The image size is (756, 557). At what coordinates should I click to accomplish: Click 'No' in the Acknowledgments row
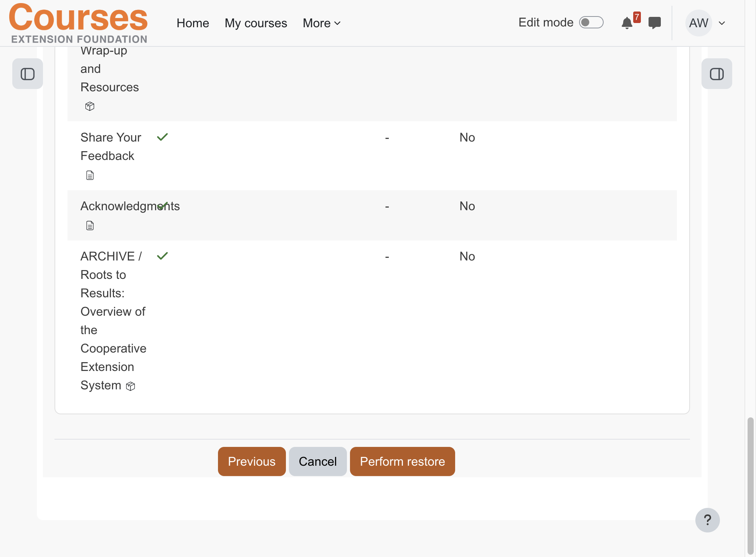[x=467, y=206]
